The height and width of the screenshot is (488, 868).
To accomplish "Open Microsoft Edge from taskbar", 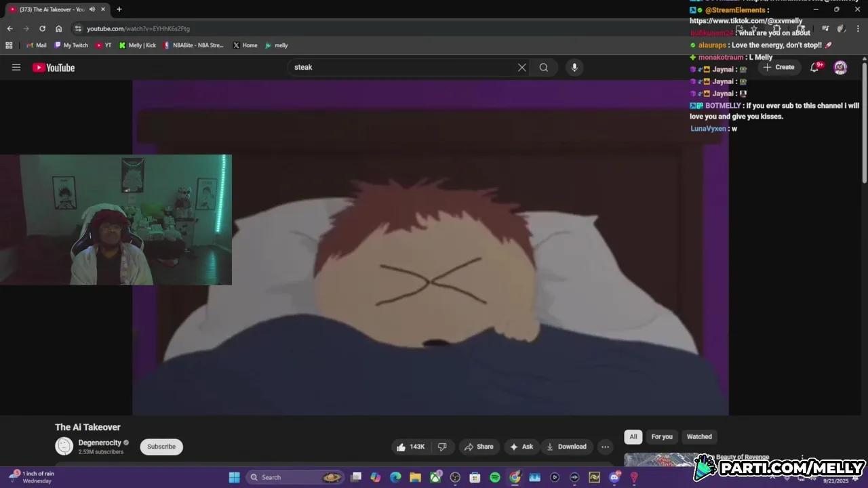I will pos(395,477).
